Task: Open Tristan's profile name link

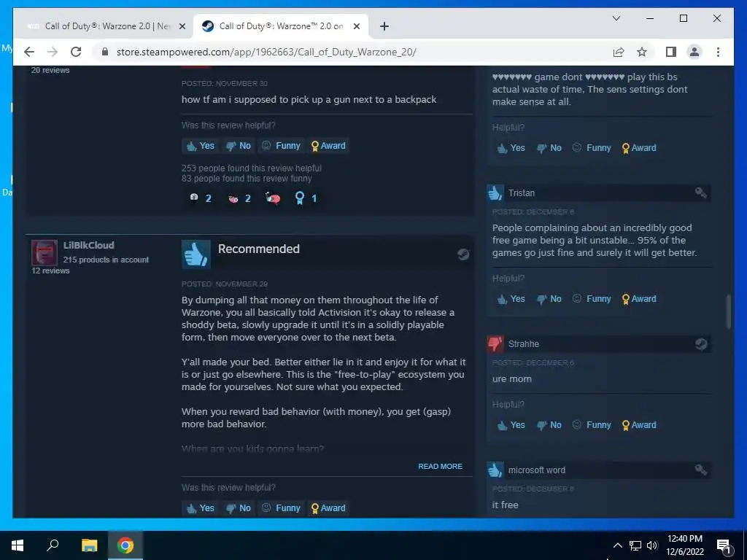Action: click(x=521, y=192)
